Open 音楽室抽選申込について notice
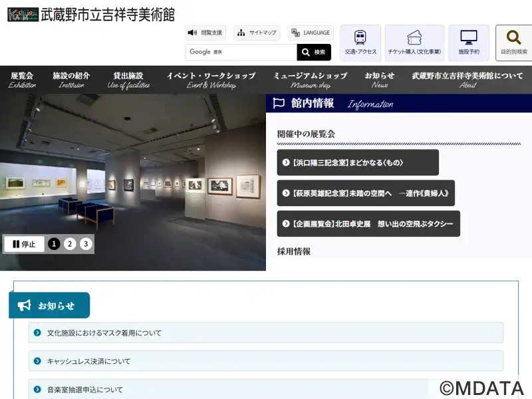532x399 pixels. point(265,389)
